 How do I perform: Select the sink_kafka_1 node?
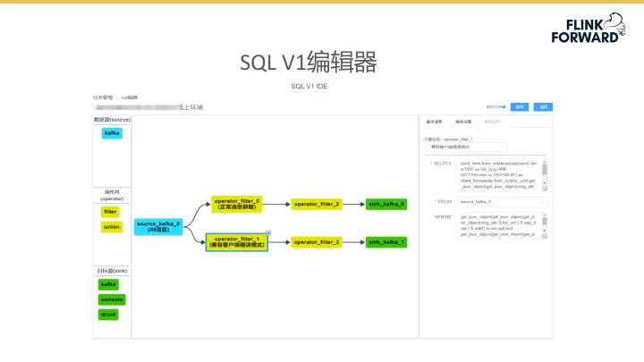tap(386, 242)
